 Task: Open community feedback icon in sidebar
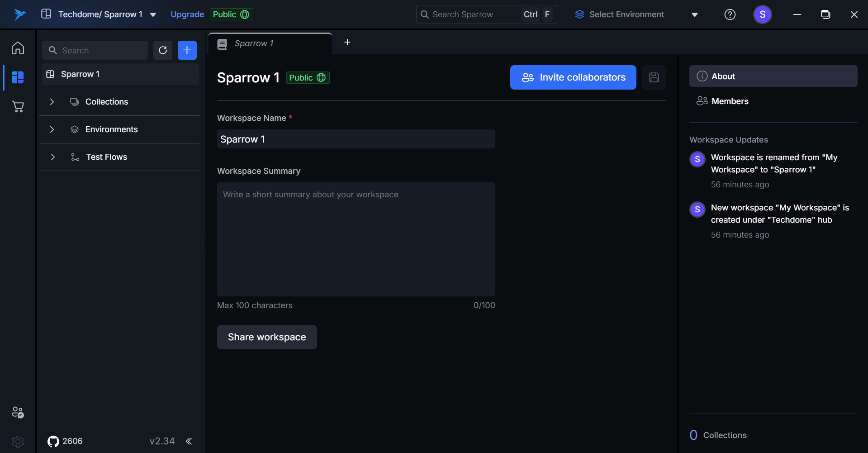click(18, 412)
